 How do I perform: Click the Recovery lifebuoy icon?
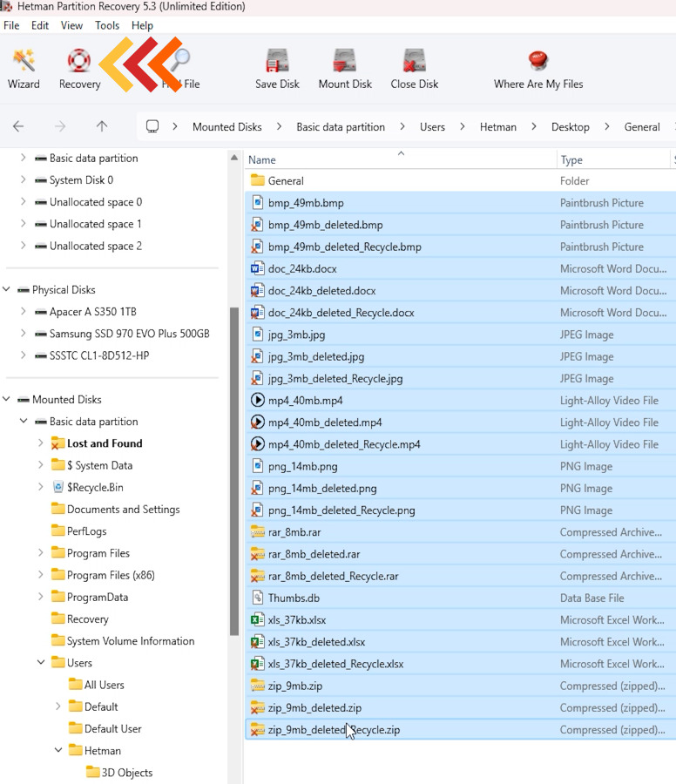[x=79, y=61]
